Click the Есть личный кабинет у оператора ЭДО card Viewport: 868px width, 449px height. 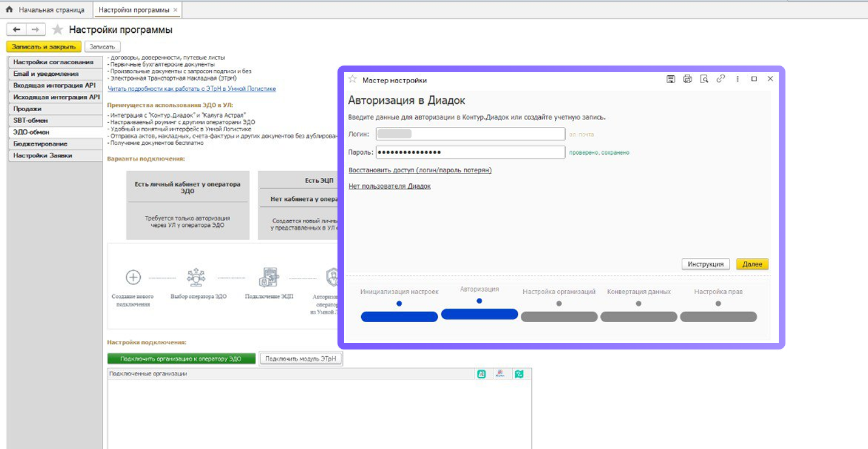point(188,205)
